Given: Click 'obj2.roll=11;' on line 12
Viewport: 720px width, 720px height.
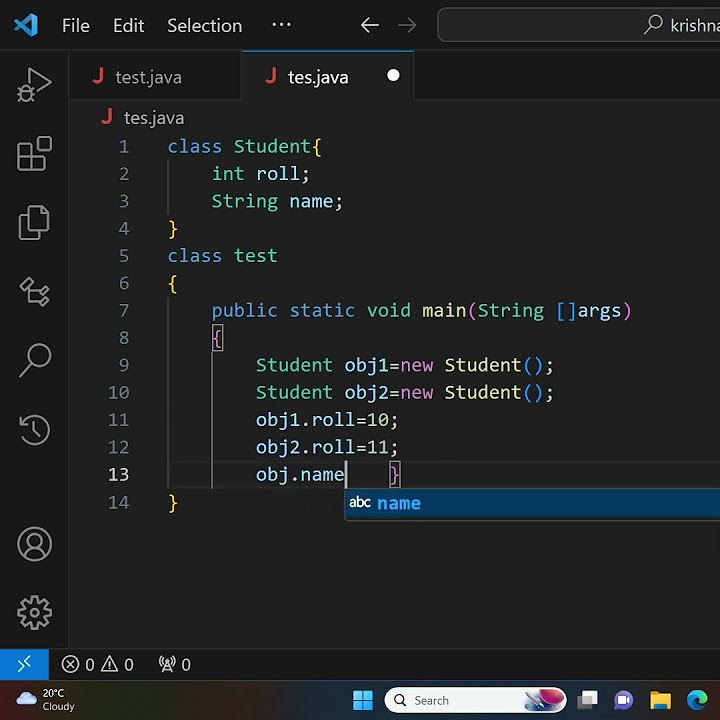Looking at the screenshot, I should tap(327, 447).
